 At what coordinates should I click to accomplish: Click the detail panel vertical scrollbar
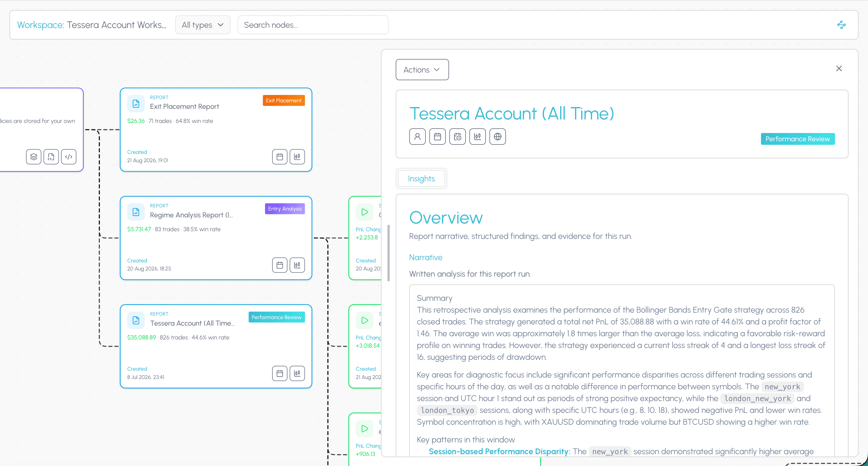click(389, 253)
